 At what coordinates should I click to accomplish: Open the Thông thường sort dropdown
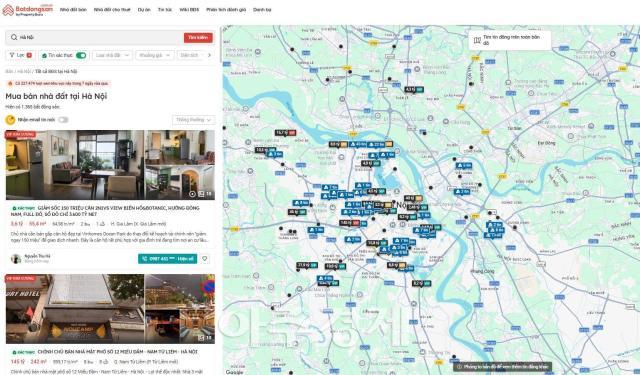pyautogui.click(x=193, y=120)
